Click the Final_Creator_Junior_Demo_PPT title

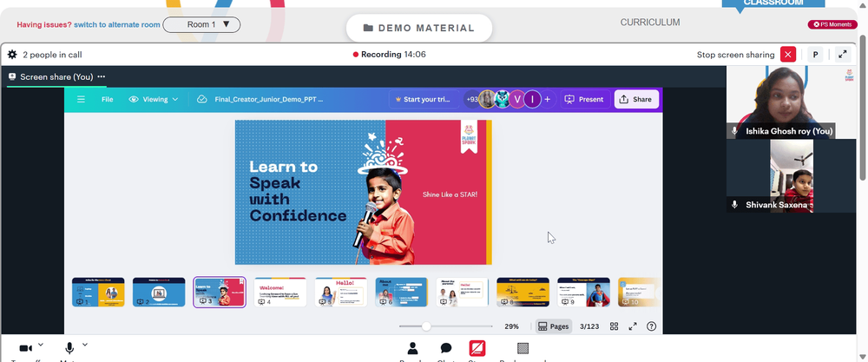click(x=268, y=99)
